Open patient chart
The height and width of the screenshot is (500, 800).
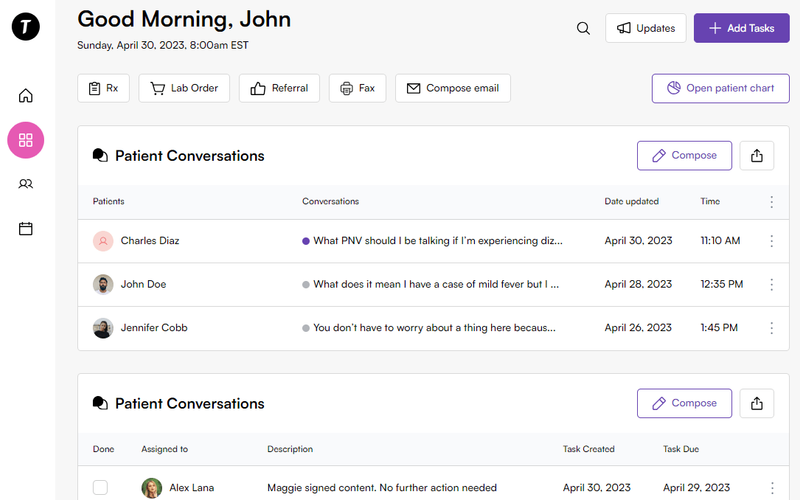pos(720,88)
